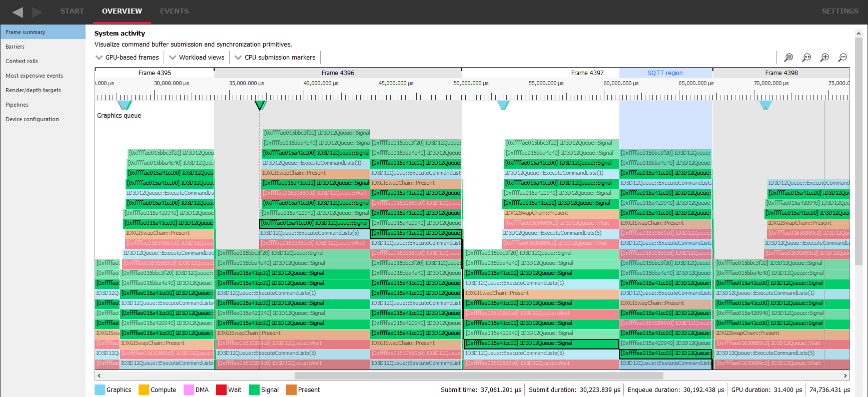Click the horizontal scrollbar right arrow
The width and height of the screenshot is (868, 397).
[845, 375]
